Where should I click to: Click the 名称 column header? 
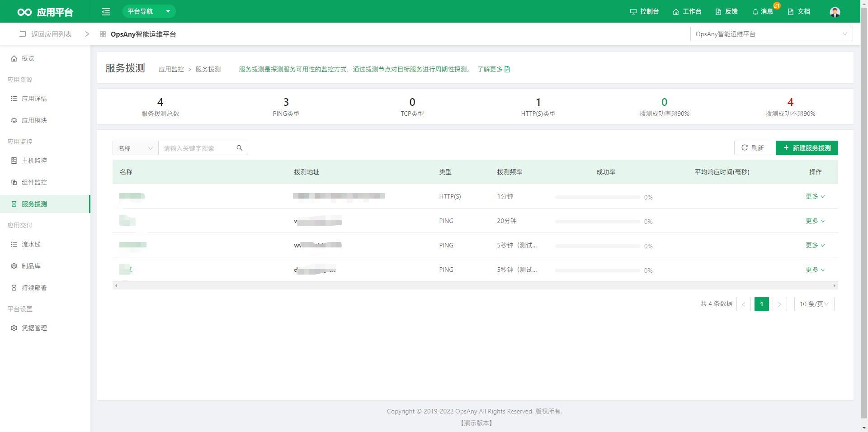(x=126, y=172)
